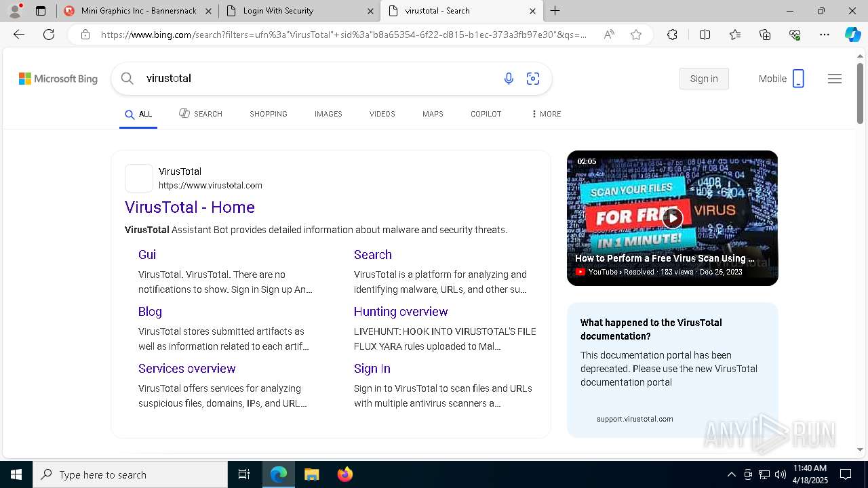Open the Services overview sitelink
The width and height of the screenshot is (868, 488).
(187, 369)
